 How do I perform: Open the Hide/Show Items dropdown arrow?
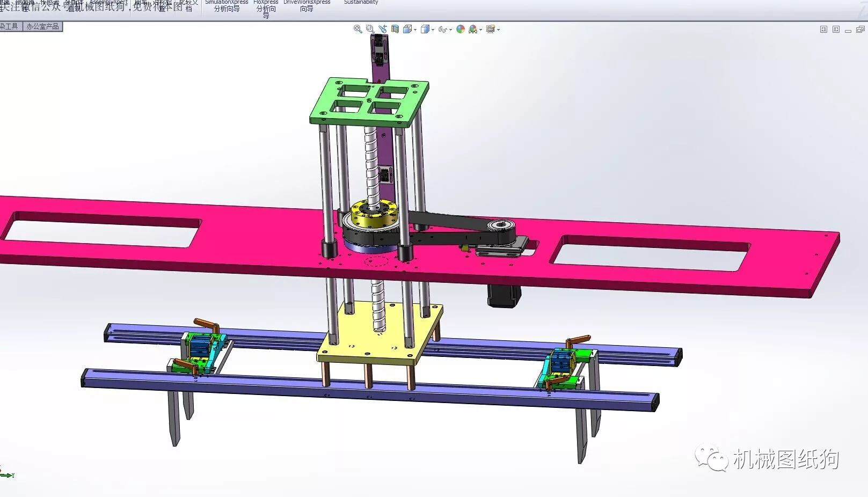[x=450, y=30]
